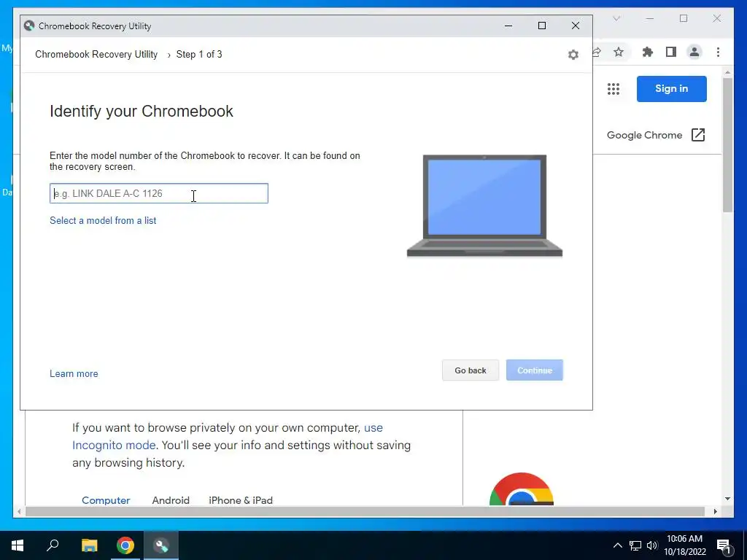Click the share icon in Chrome's address bar

(597, 52)
